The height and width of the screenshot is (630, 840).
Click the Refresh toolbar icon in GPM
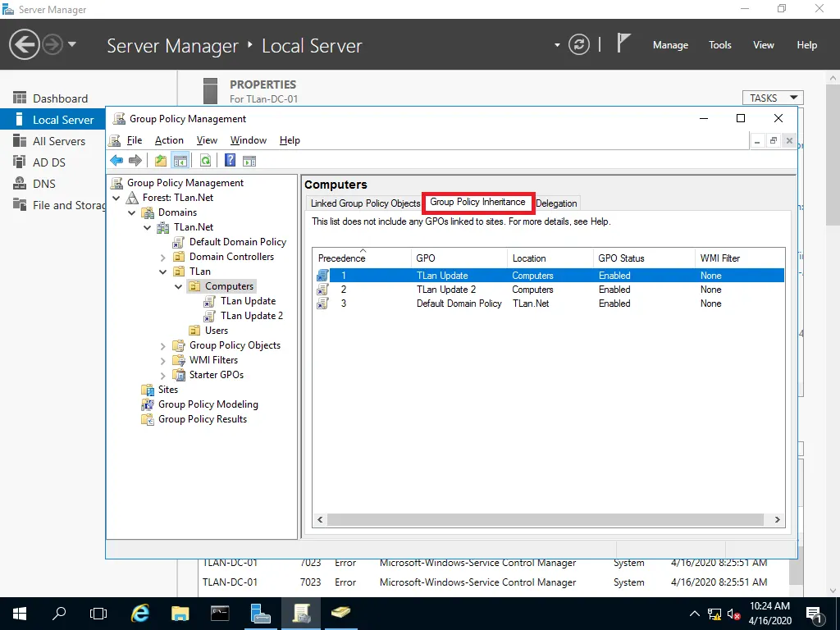point(205,160)
